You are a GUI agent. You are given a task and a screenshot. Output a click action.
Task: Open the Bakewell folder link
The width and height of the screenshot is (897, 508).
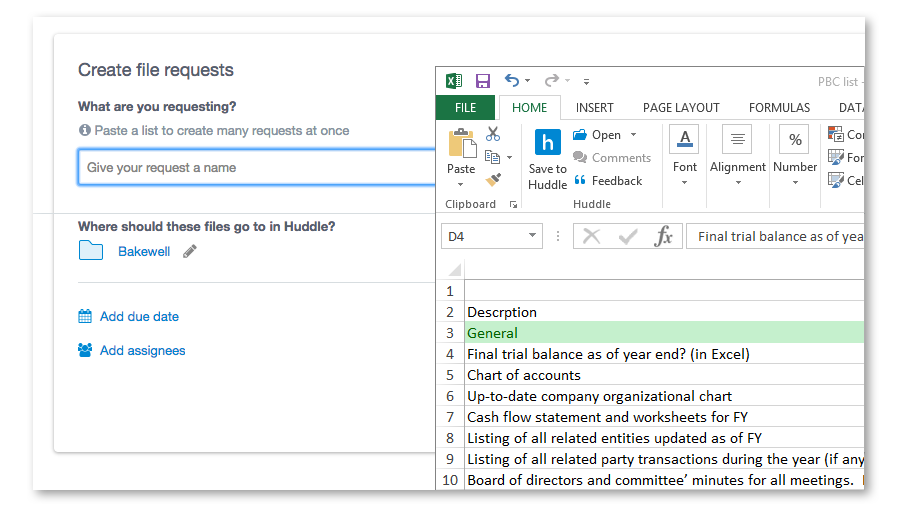[x=144, y=252]
